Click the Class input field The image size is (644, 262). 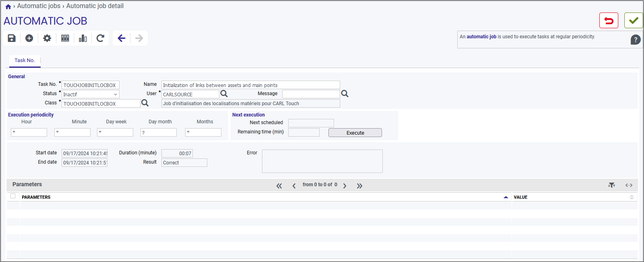101,104
